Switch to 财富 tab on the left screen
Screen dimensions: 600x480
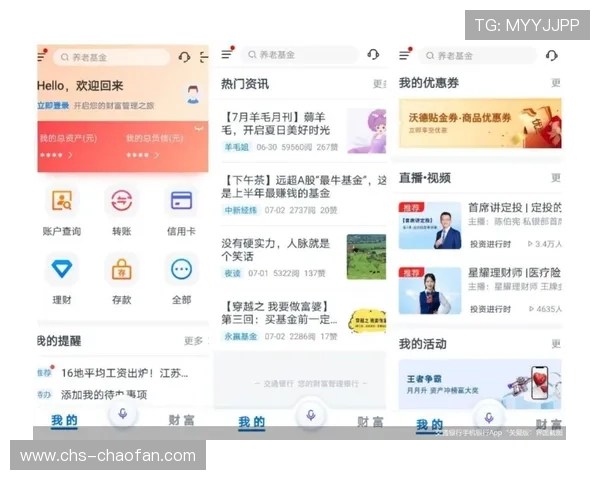[181, 421]
